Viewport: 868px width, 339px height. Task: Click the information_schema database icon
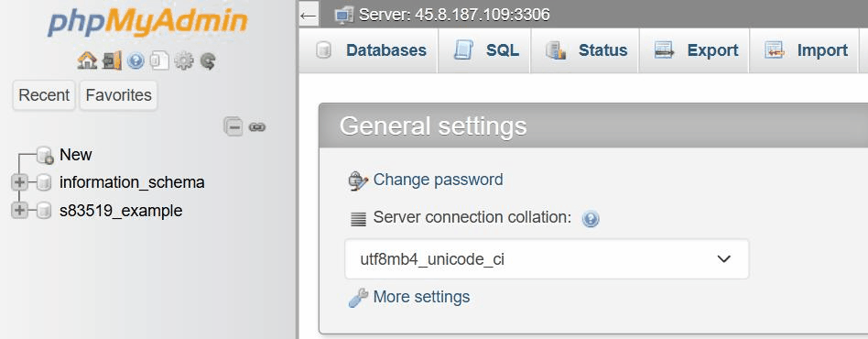pyautogui.click(x=44, y=182)
